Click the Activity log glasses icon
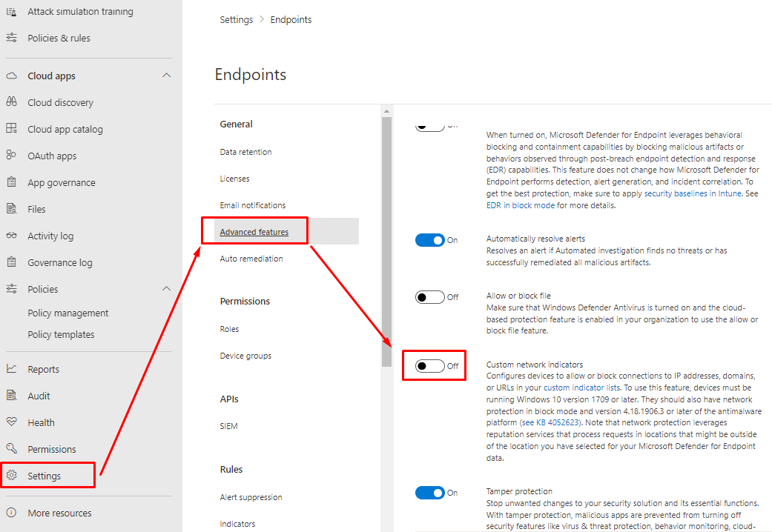 [x=12, y=236]
